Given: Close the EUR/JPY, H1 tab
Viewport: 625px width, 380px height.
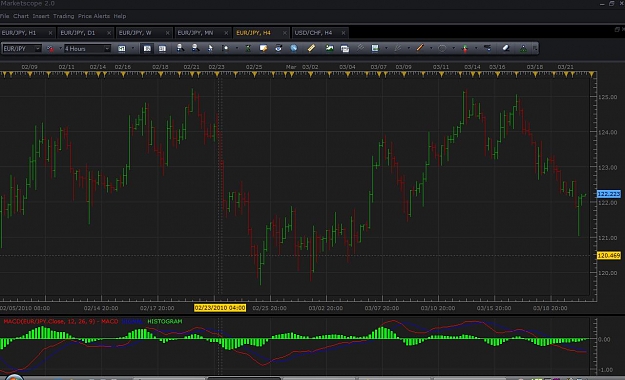Looking at the screenshot, I should pyautogui.click(x=50, y=33).
